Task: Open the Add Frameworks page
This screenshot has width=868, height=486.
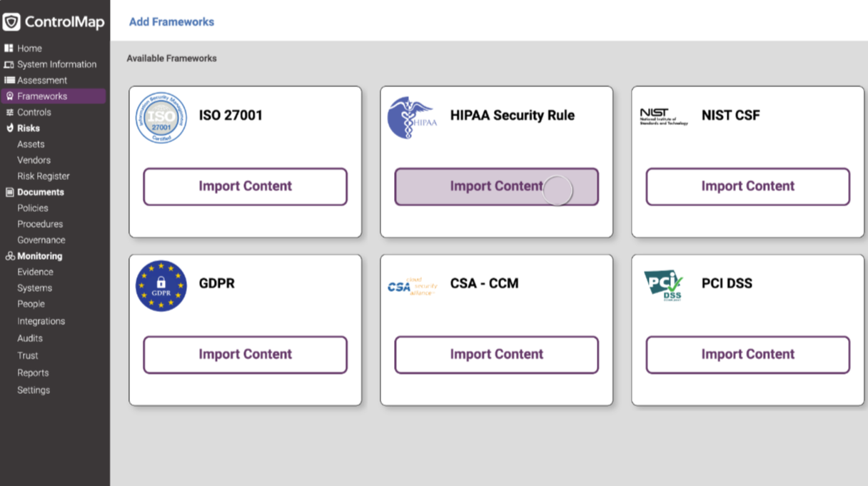Action: click(171, 21)
